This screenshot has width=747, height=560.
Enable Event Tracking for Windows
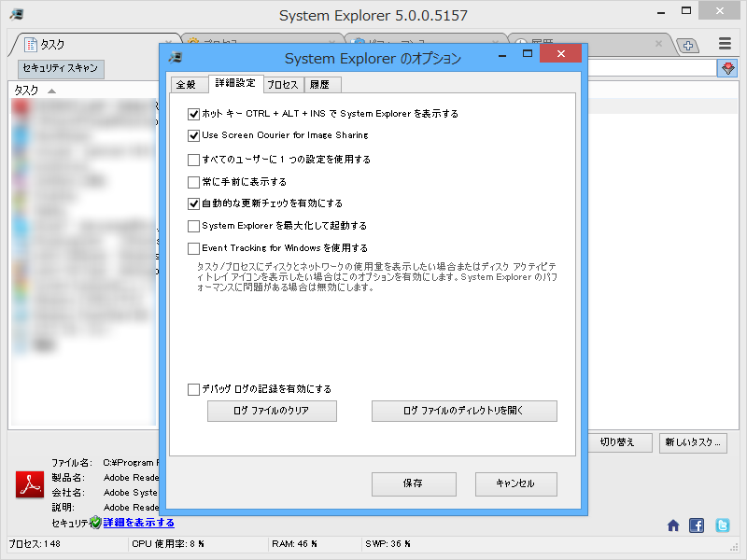[193, 248]
